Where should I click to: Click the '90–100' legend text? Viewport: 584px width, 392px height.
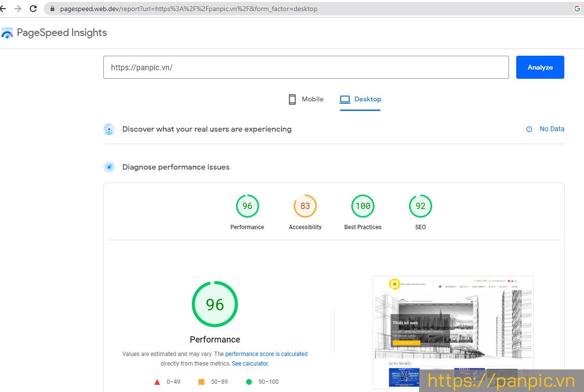[x=268, y=382]
